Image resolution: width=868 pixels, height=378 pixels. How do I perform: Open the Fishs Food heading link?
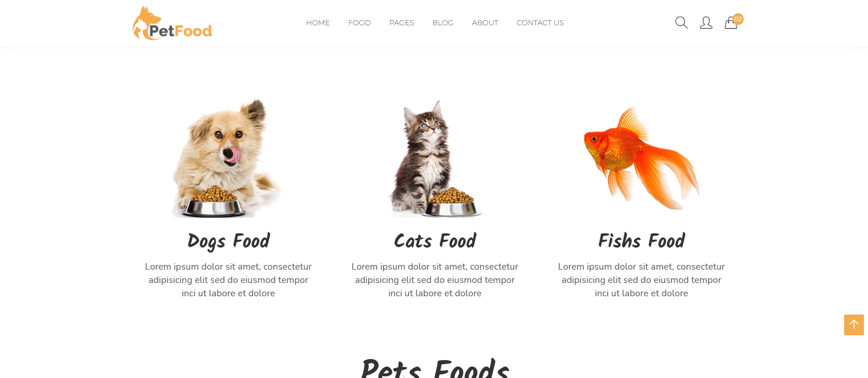641,241
